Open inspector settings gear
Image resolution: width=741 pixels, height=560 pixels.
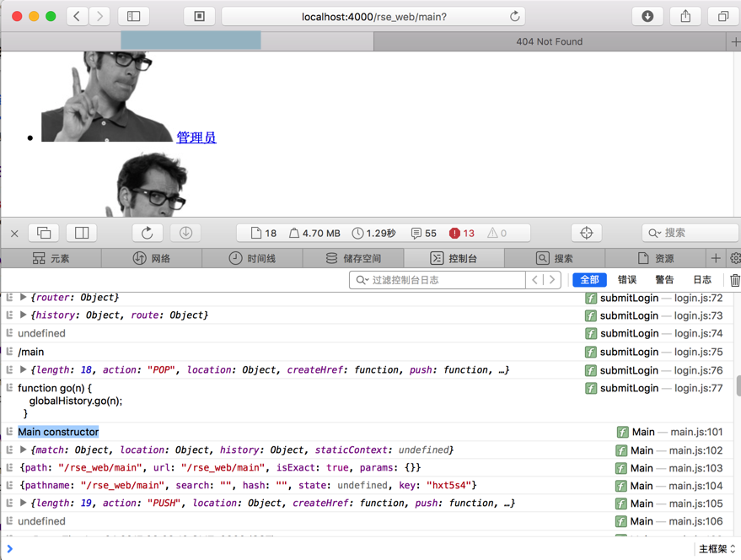[x=735, y=258]
